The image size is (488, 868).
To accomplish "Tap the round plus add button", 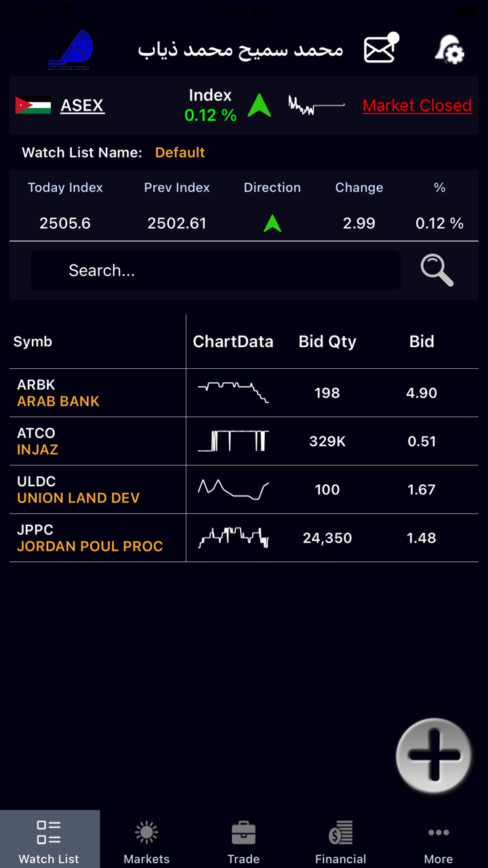I will [x=434, y=755].
